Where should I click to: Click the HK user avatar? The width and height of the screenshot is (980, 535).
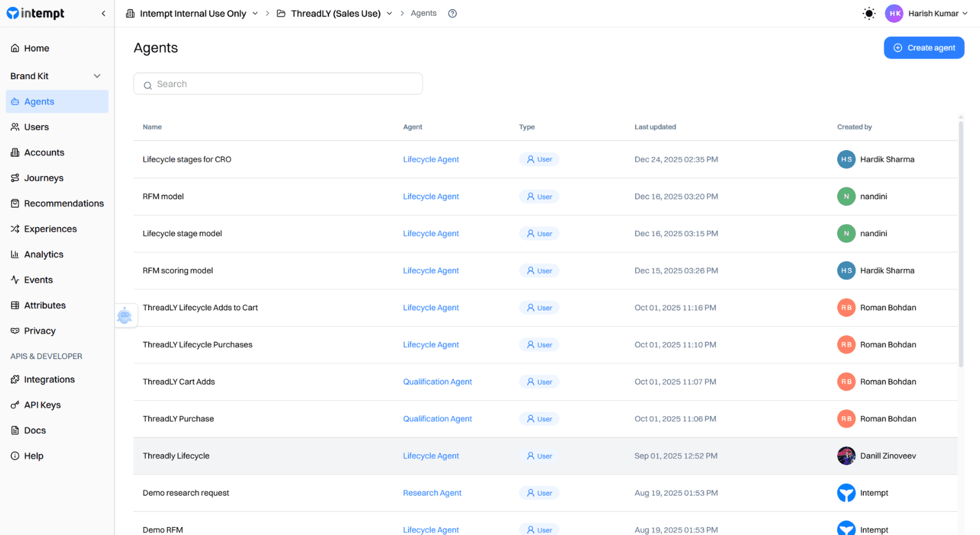[x=894, y=13]
